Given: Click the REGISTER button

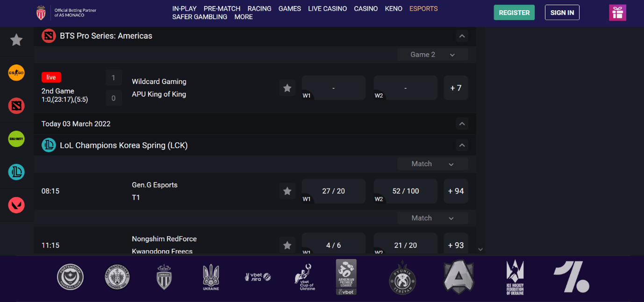Looking at the screenshot, I should [x=514, y=13].
